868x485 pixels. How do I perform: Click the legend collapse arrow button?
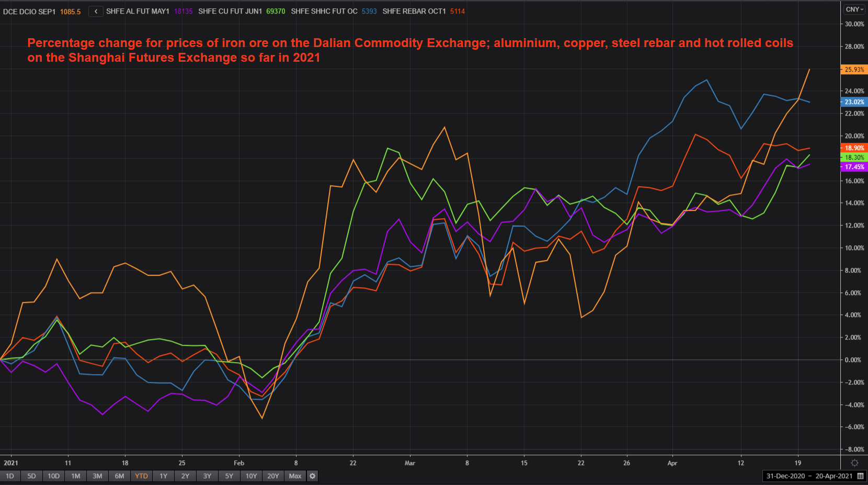click(96, 11)
